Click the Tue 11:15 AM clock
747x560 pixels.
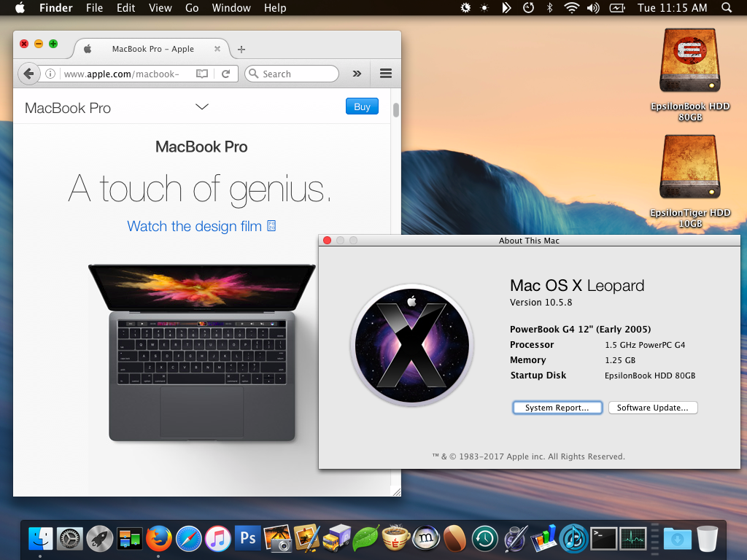[672, 7]
